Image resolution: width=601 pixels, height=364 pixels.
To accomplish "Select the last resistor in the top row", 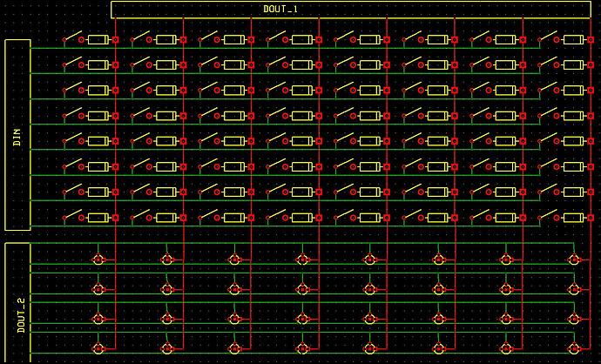I will point(574,39).
